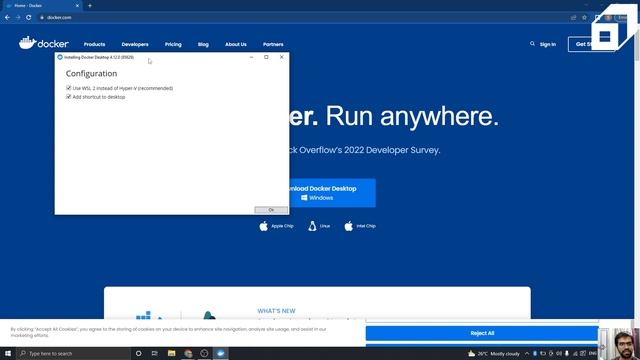Click the weather widget showing Mostly cloudy

494,353
